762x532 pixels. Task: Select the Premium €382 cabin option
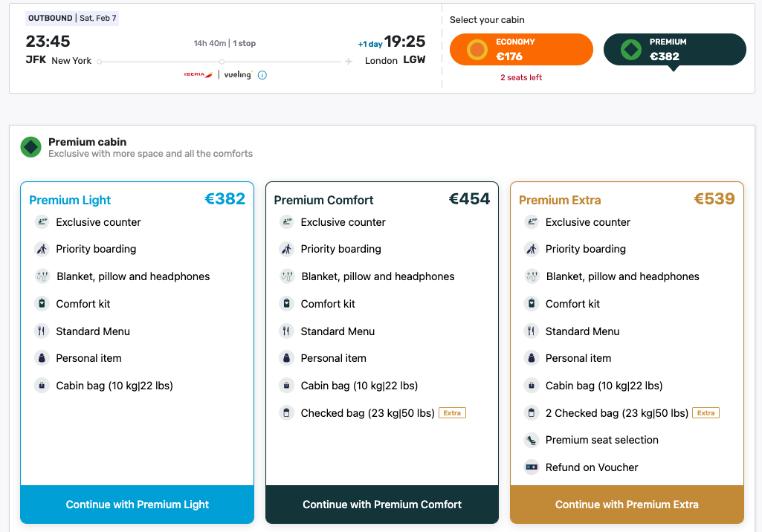(674, 49)
